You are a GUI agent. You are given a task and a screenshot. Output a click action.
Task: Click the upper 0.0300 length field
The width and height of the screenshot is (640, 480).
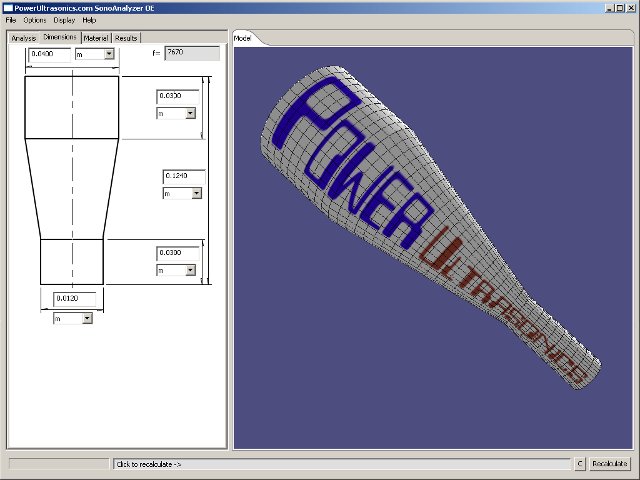click(178, 97)
